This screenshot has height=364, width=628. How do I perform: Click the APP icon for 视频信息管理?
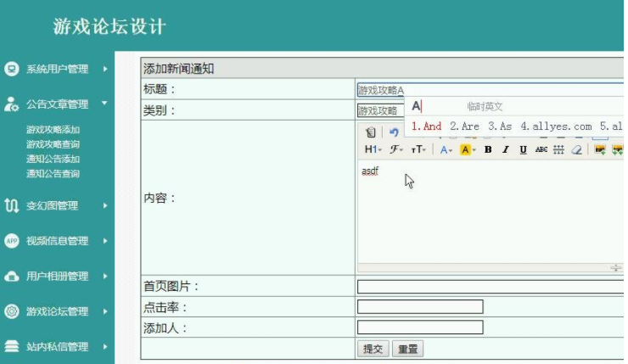[12, 241]
